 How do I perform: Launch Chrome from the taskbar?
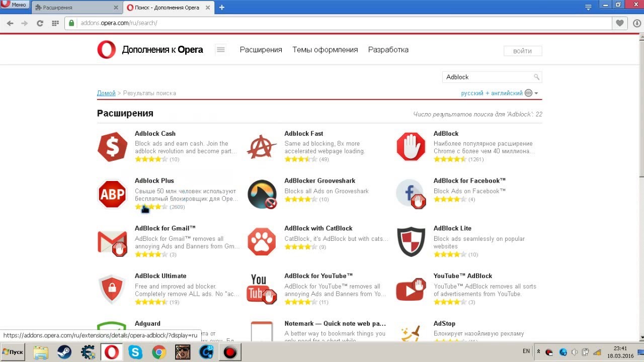(x=159, y=352)
